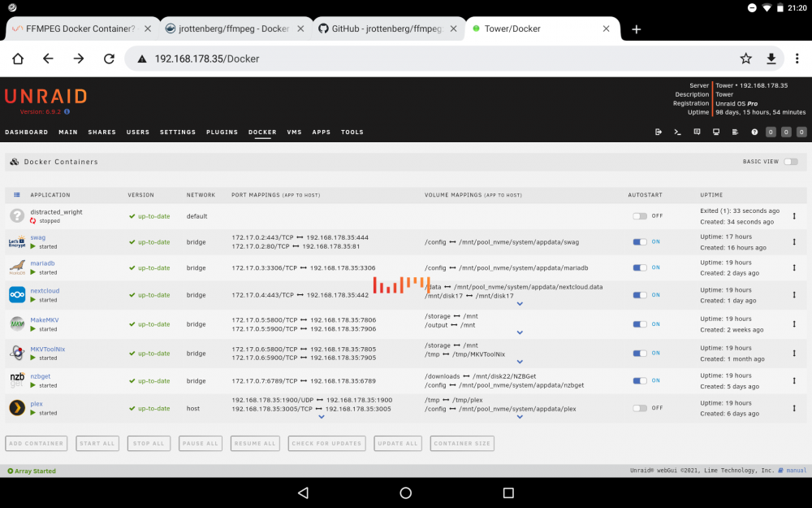Click the logout icon in Unraid toolbar
Viewport: 812px width, 508px height.
pos(659,132)
